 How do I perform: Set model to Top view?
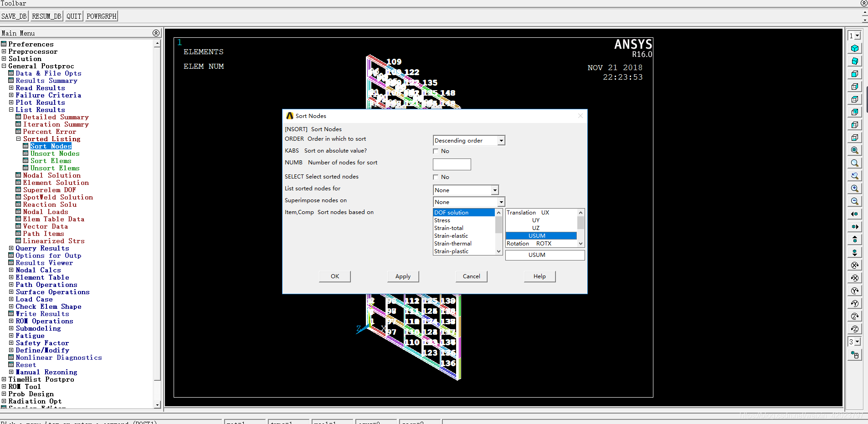click(855, 99)
